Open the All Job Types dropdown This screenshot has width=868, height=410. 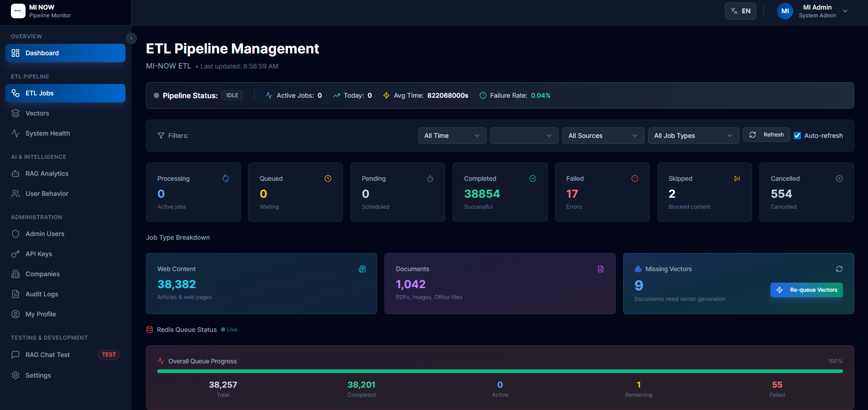tap(693, 136)
